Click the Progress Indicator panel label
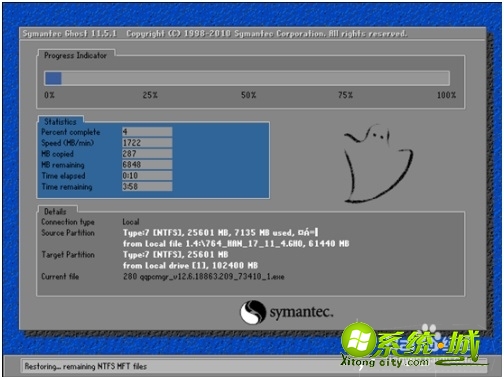The image size is (504, 379). (75, 55)
